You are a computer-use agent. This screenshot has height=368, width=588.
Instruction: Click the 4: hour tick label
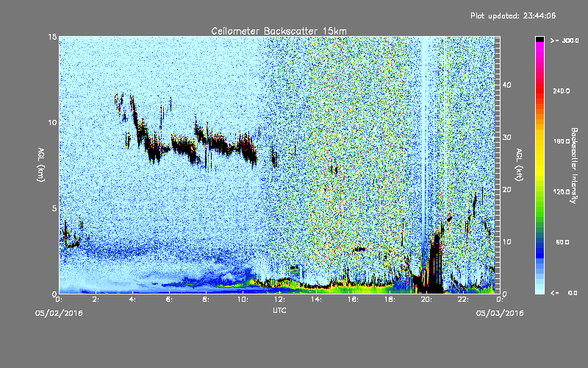tap(133, 300)
